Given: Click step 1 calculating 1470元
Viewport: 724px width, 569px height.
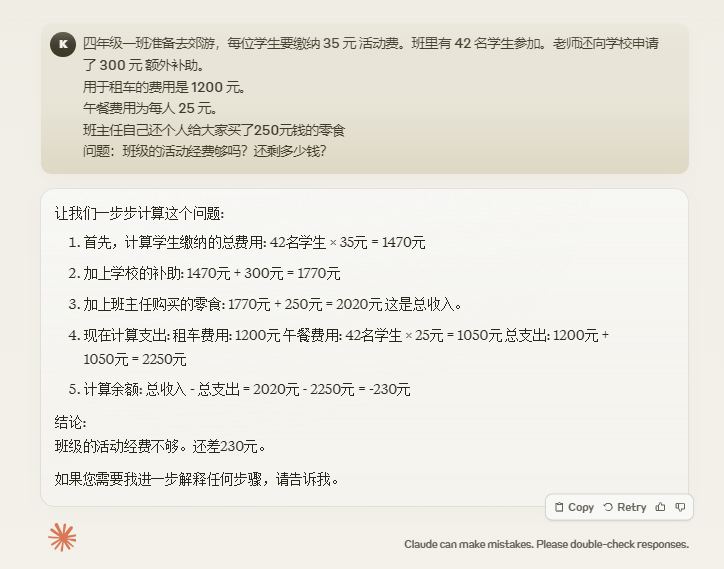Looking at the screenshot, I should click(x=247, y=242).
